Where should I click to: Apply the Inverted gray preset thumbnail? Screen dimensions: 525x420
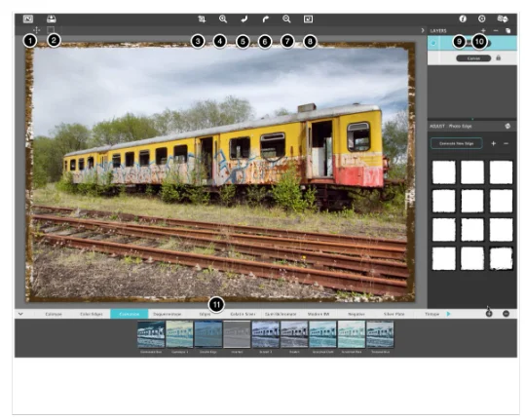tap(237, 334)
